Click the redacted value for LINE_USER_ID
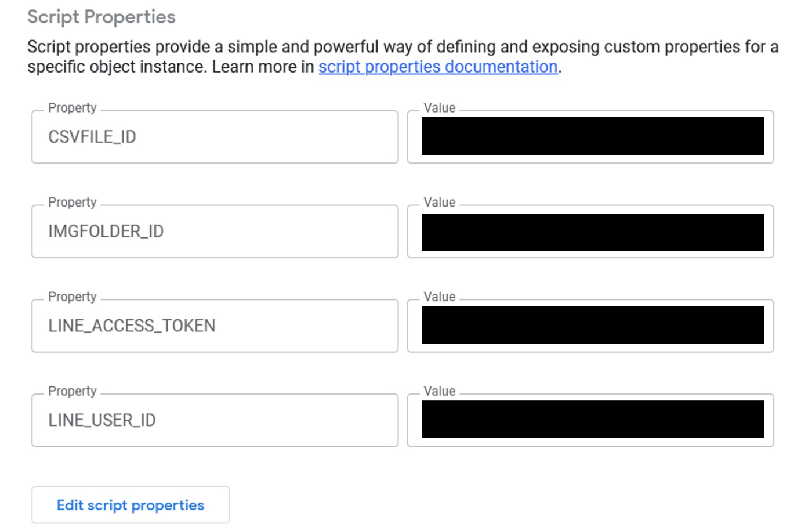Image resolution: width=812 pixels, height=531 pixels. pos(593,419)
